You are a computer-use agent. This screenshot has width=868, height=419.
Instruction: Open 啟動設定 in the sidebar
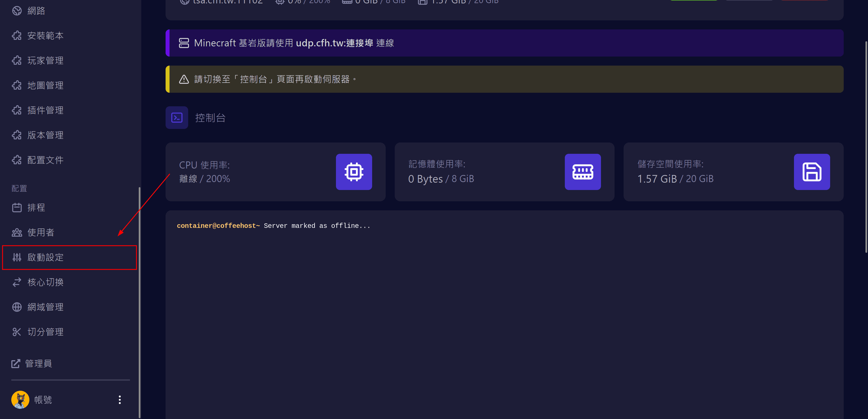45,258
